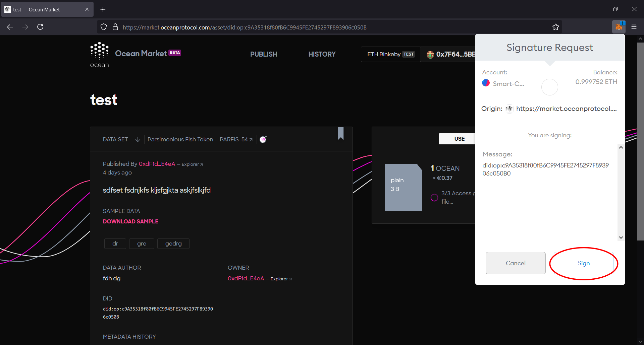Close the 'test — Ocean Market' tab
Screen dimensions: 644x345
87,9
